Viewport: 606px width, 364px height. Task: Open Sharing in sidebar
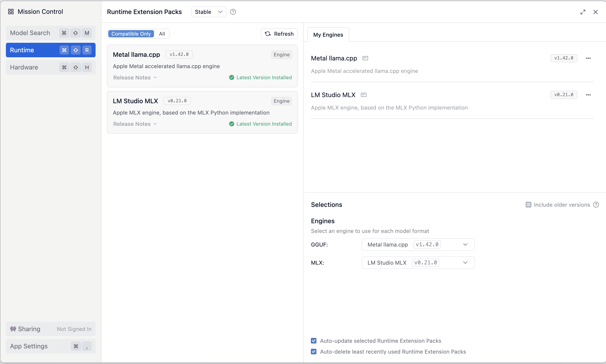coord(50,329)
